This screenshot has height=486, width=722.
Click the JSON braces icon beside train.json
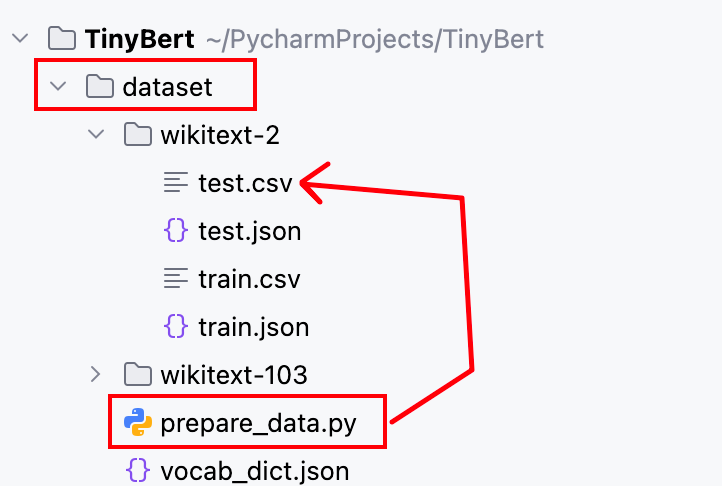click(x=176, y=326)
